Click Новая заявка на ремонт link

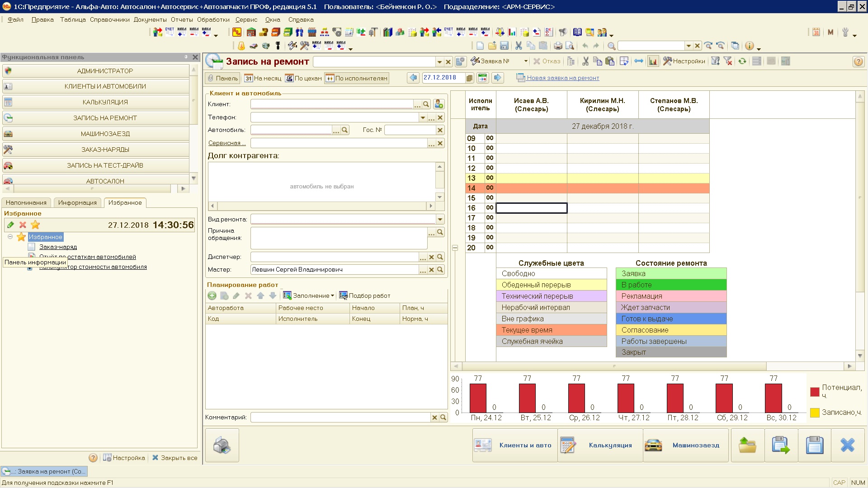coord(563,78)
